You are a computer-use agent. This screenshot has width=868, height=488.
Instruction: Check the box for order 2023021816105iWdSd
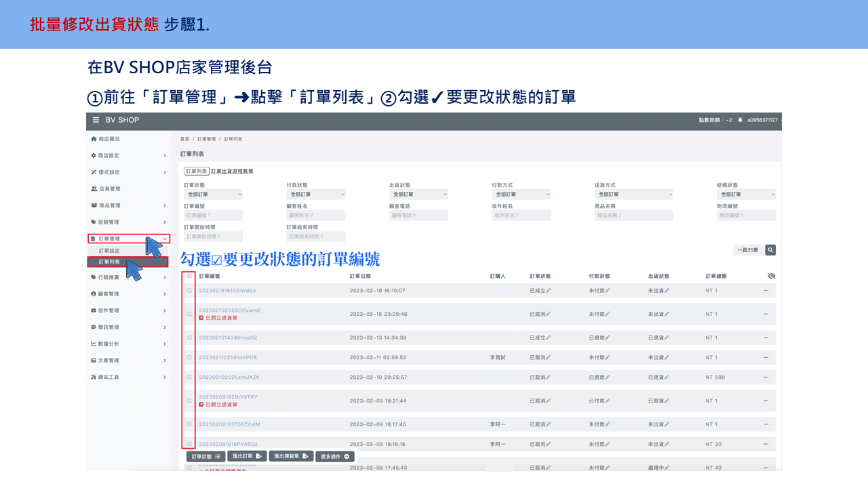pyautogui.click(x=189, y=291)
